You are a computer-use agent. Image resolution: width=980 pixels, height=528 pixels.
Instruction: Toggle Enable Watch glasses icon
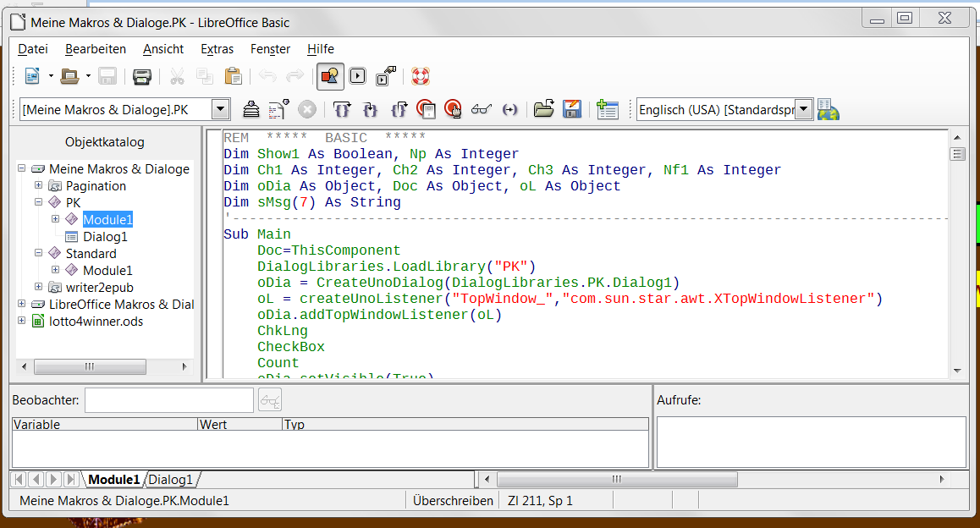[x=482, y=109]
